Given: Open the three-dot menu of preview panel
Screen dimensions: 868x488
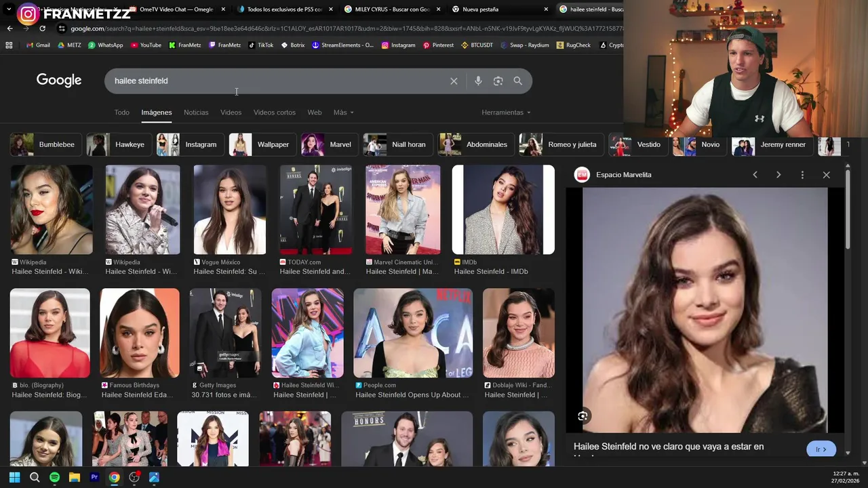Looking at the screenshot, I should coord(802,175).
